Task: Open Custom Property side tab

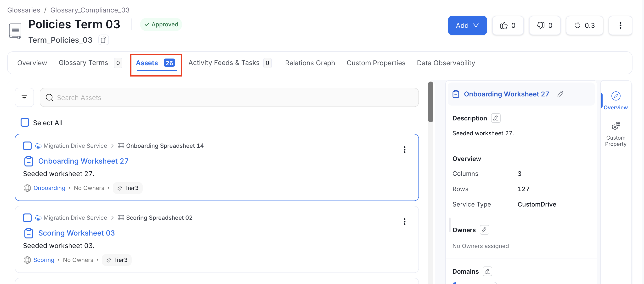Action: tap(615, 135)
